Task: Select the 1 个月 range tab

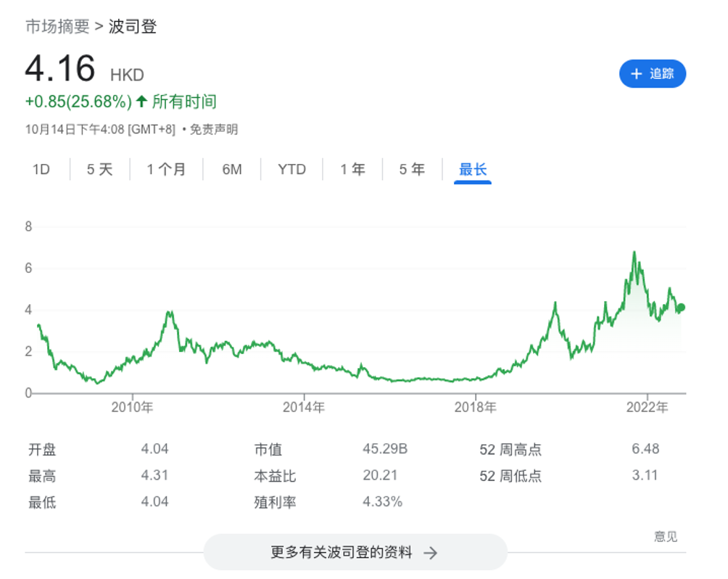Action: coord(166,169)
